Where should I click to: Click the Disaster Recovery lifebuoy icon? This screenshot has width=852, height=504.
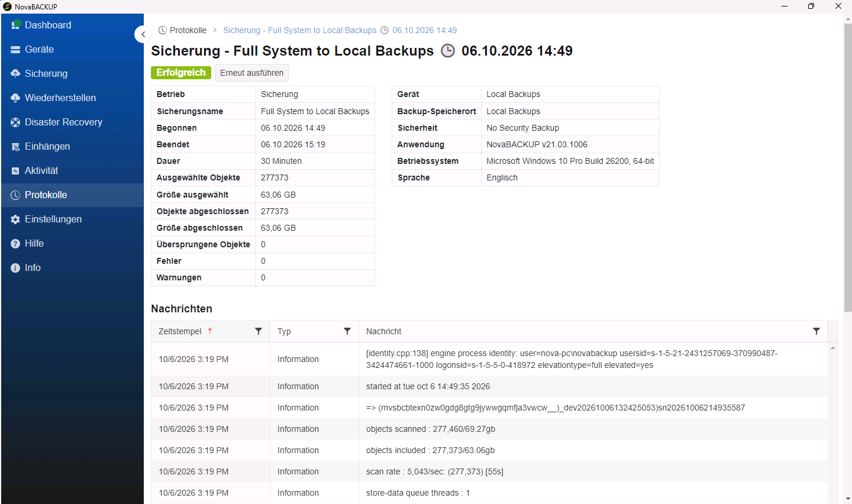tap(15, 122)
